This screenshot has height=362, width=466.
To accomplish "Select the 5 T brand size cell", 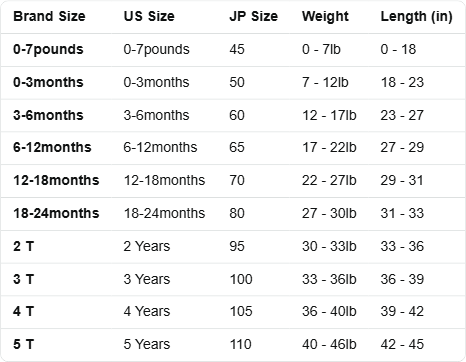I will pyautogui.click(x=24, y=344).
